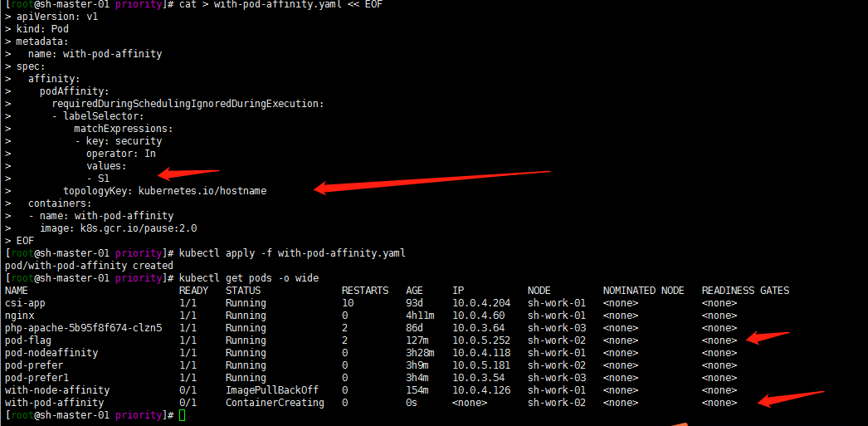Select the nginx pod name
Screen dimensions: 868x426
pyautogui.click(x=19, y=316)
